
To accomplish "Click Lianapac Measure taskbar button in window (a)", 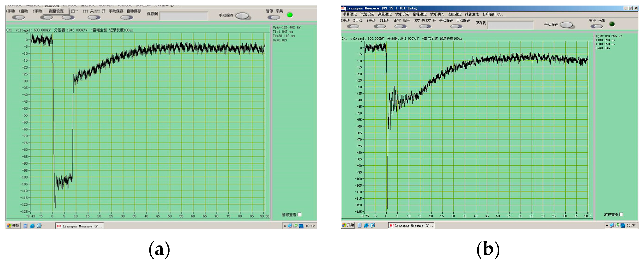I will coord(80,226).
